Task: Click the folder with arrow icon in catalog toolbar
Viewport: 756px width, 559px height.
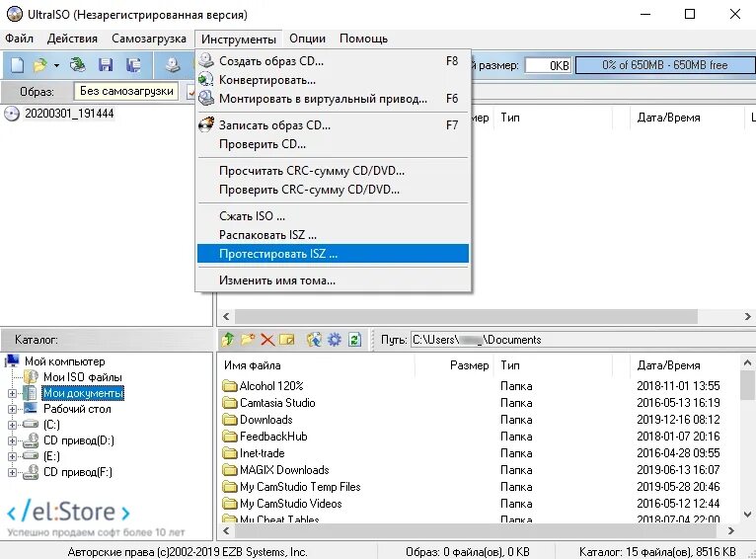Action: pos(314,340)
